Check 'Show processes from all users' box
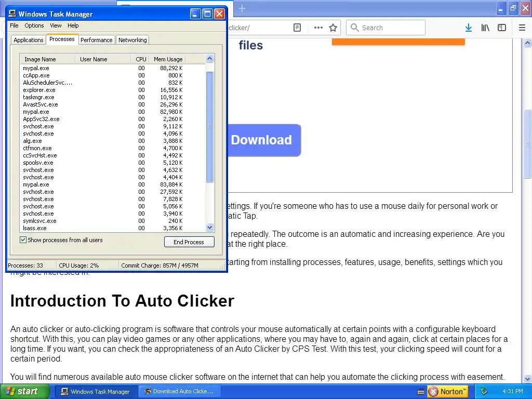Image resolution: width=532 pixels, height=399 pixels. coord(23,240)
